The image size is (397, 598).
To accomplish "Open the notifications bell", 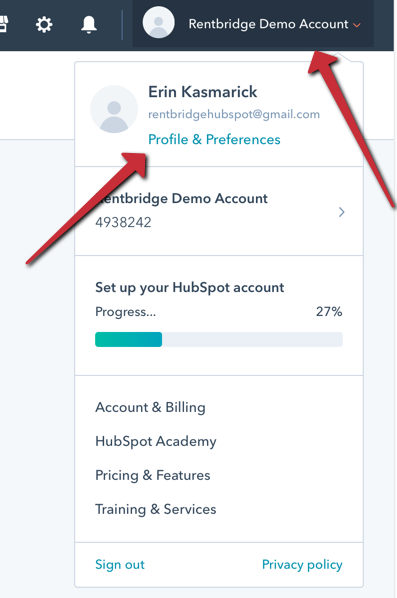I will [x=89, y=25].
